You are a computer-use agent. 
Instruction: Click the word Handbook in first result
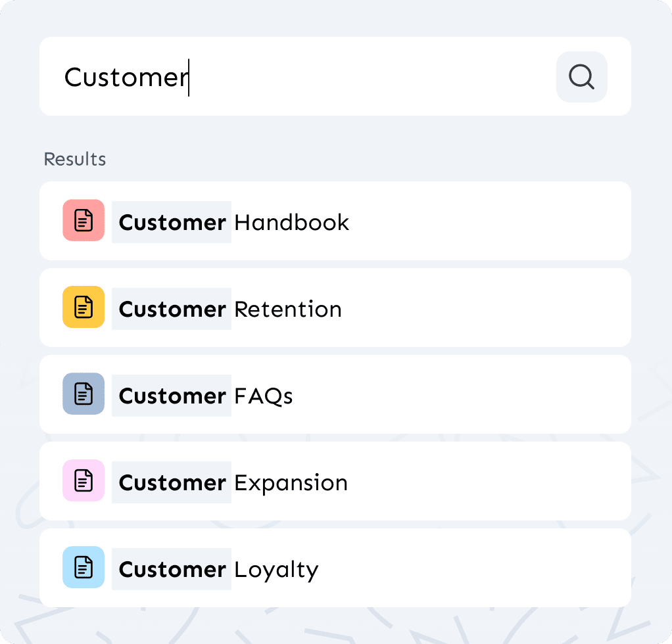pyautogui.click(x=291, y=223)
